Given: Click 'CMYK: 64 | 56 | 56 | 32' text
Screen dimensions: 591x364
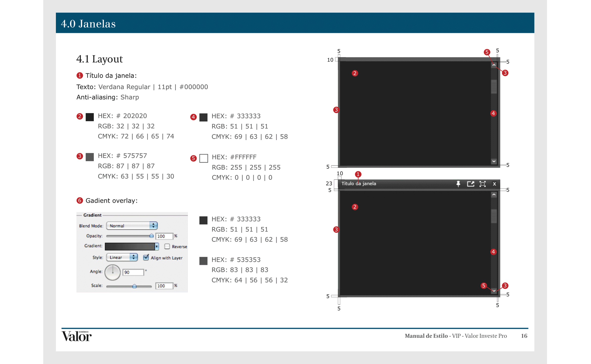Looking at the screenshot, I should 250,280.
